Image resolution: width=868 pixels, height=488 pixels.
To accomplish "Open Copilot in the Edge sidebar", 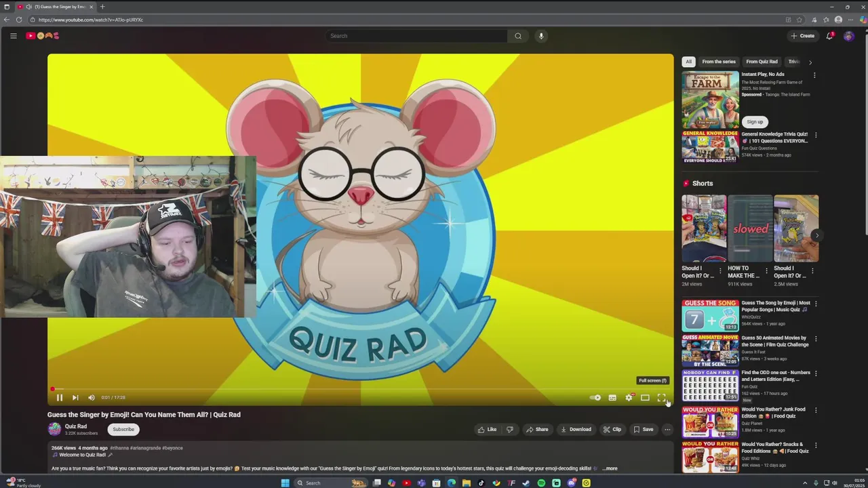I will (x=862, y=20).
